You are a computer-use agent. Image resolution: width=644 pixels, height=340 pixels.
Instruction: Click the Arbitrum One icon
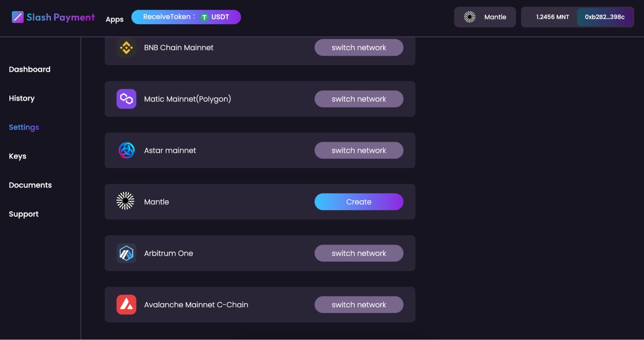point(126,253)
